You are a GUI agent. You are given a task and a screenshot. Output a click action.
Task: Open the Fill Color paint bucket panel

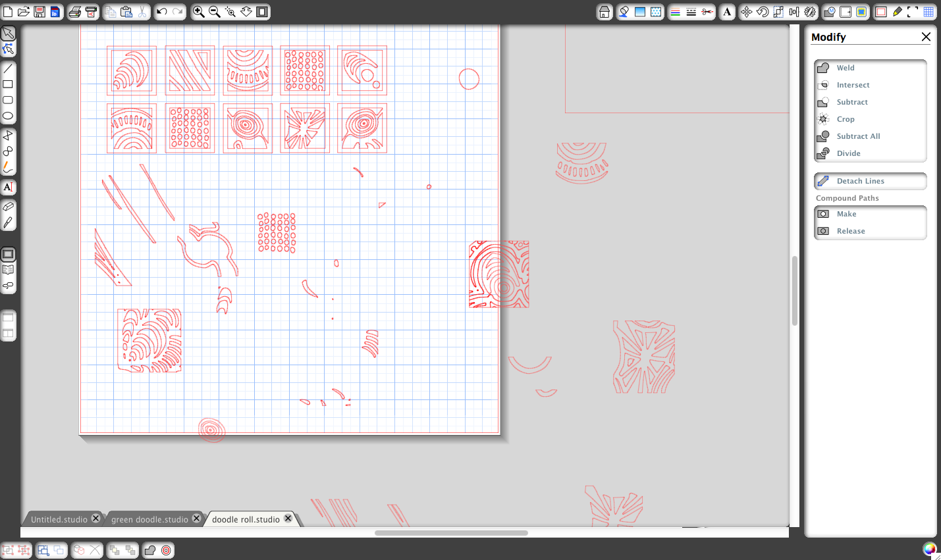click(624, 12)
